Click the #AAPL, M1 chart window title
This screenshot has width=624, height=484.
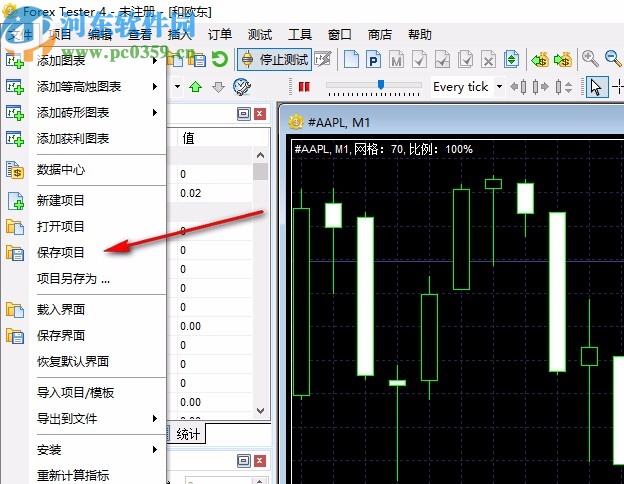coord(339,122)
